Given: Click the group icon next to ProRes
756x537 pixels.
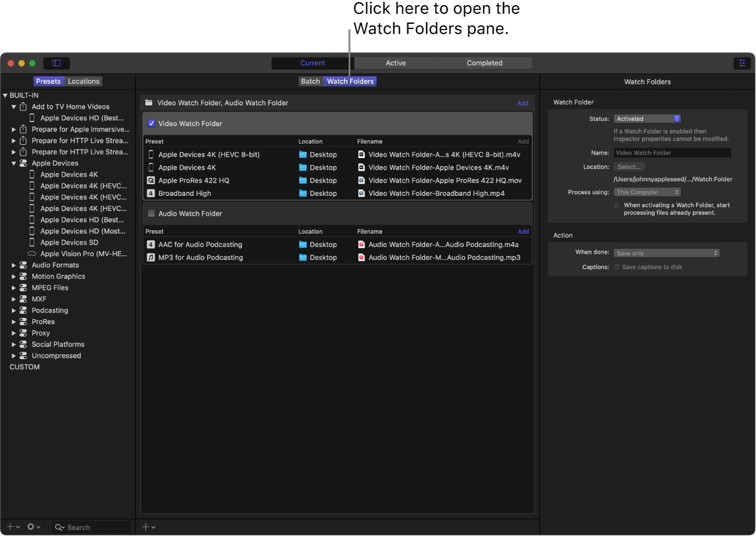Looking at the screenshot, I should point(23,322).
